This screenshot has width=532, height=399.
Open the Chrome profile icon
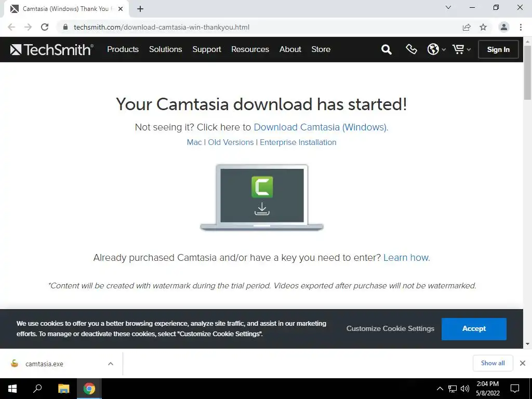tap(504, 27)
